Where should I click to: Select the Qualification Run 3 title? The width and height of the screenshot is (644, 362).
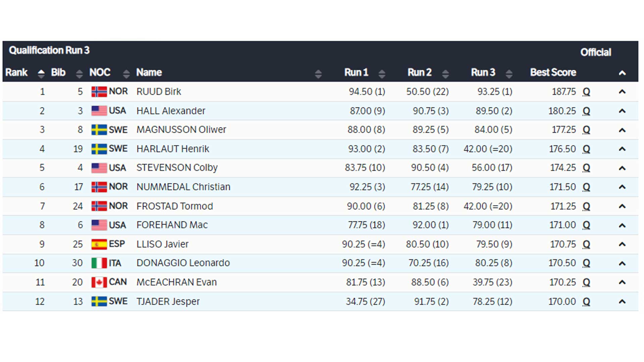(49, 50)
